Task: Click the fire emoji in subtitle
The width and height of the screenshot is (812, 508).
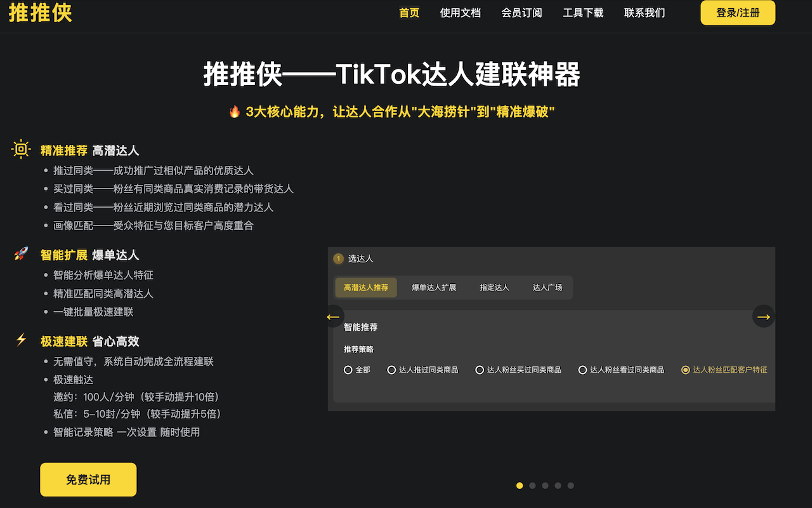Action: (x=234, y=112)
